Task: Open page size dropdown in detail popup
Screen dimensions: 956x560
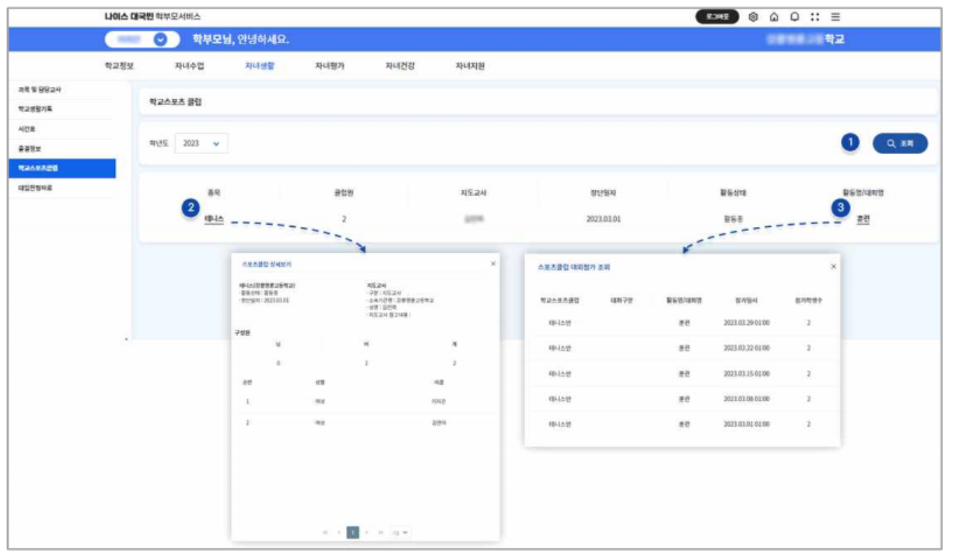Action: pos(400,532)
